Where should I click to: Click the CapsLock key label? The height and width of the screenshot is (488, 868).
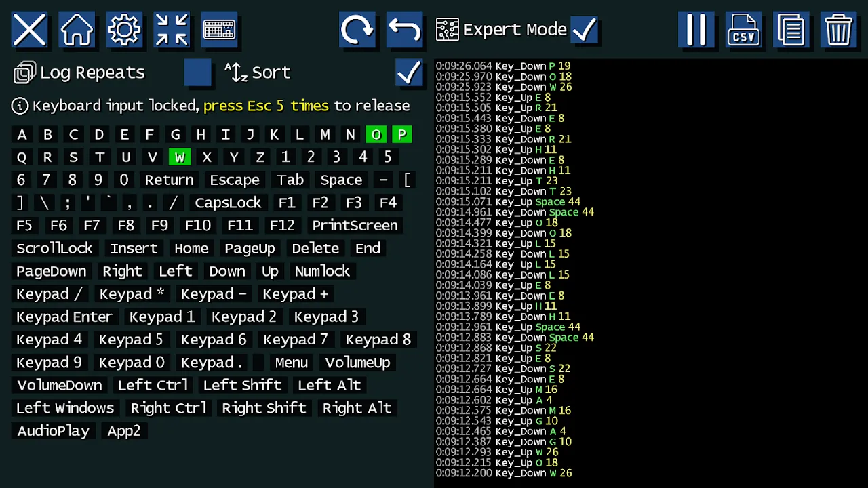pos(228,203)
